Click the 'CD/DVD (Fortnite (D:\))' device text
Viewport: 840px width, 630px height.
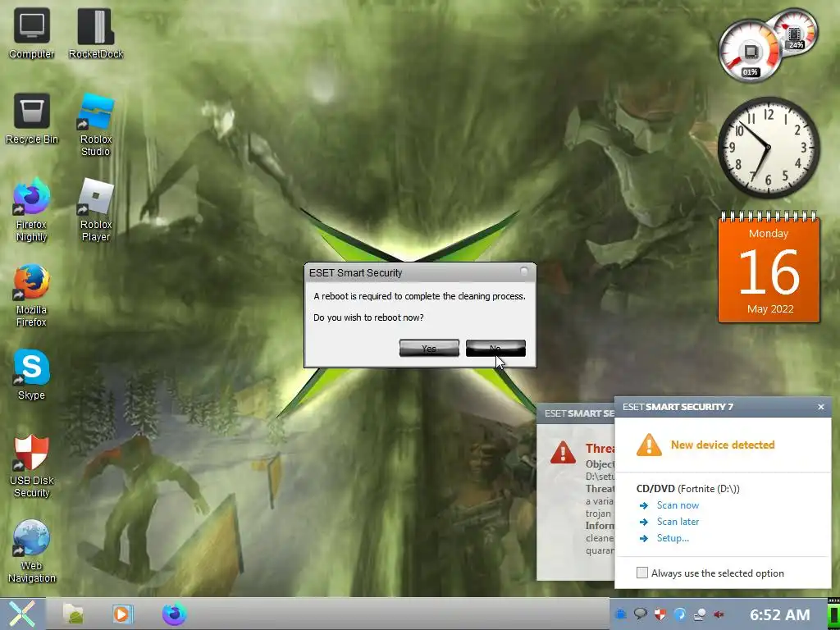point(688,489)
